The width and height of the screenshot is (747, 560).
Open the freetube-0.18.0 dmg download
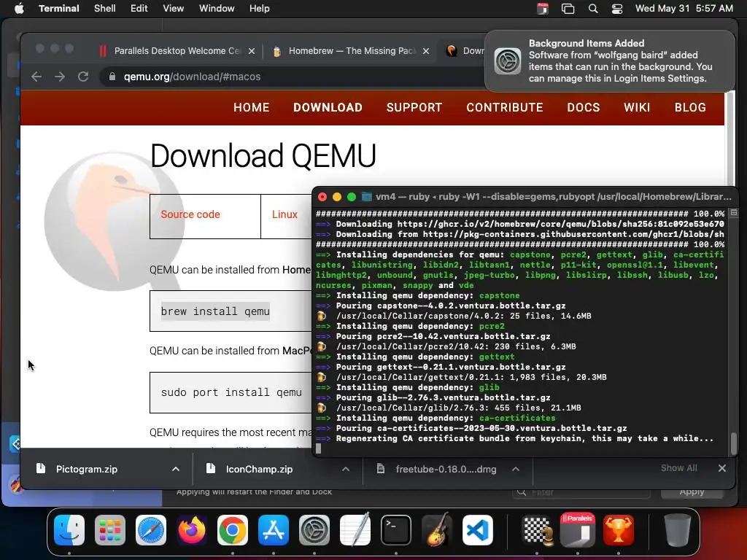446,469
